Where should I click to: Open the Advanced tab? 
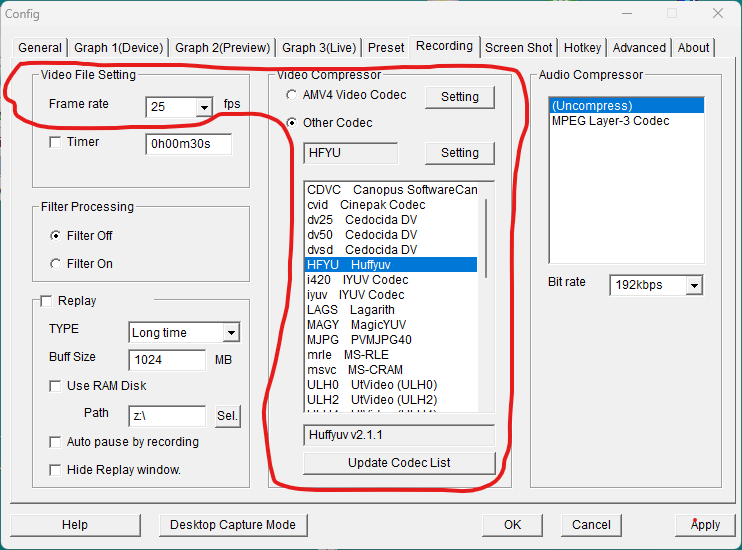[x=639, y=48]
